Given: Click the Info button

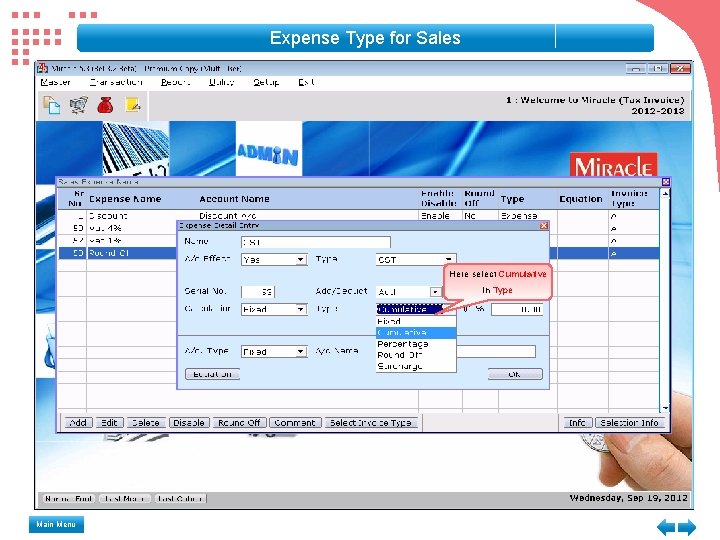Looking at the screenshot, I should [577, 423].
